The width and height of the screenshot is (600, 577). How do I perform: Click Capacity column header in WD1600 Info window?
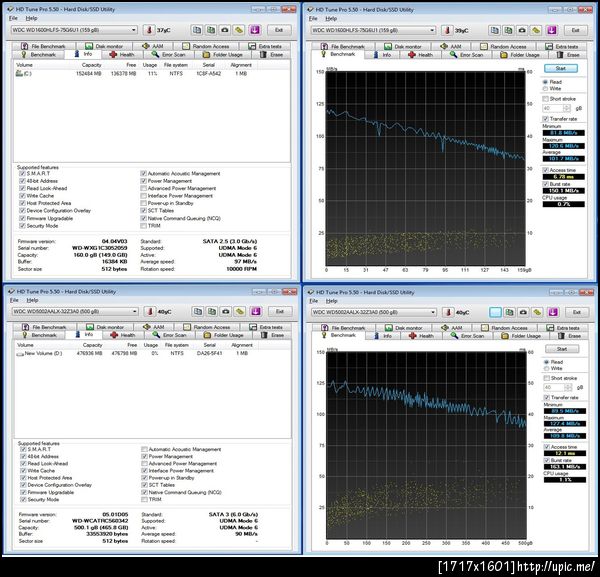pos(91,65)
